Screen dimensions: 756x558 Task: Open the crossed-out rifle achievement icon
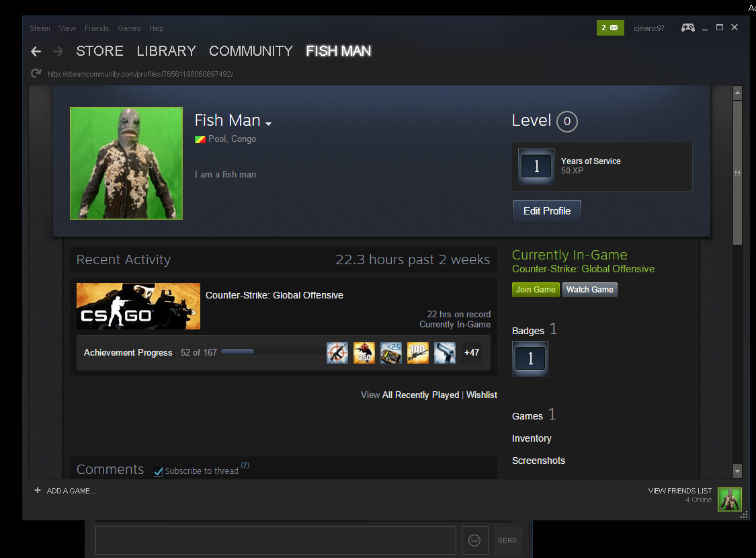tap(337, 352)
